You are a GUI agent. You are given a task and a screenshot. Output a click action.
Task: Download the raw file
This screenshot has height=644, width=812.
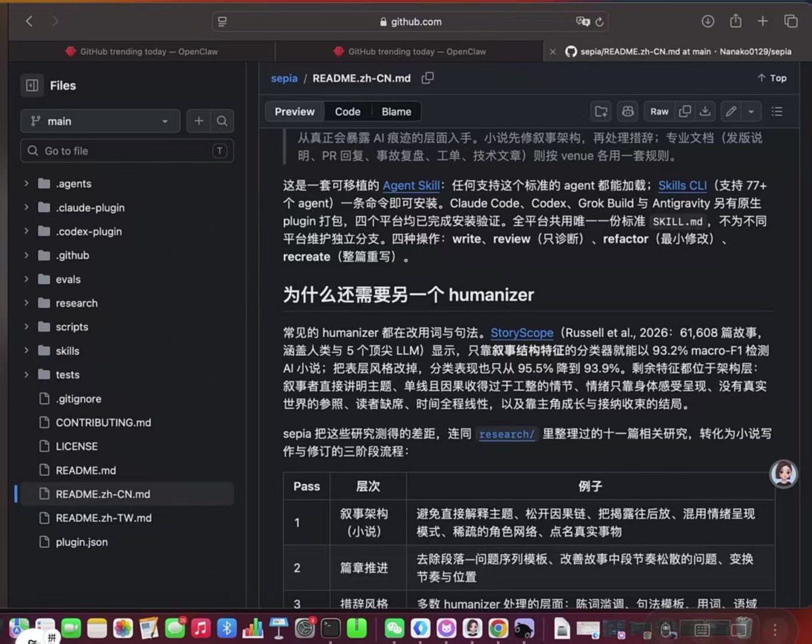[705, 112]
